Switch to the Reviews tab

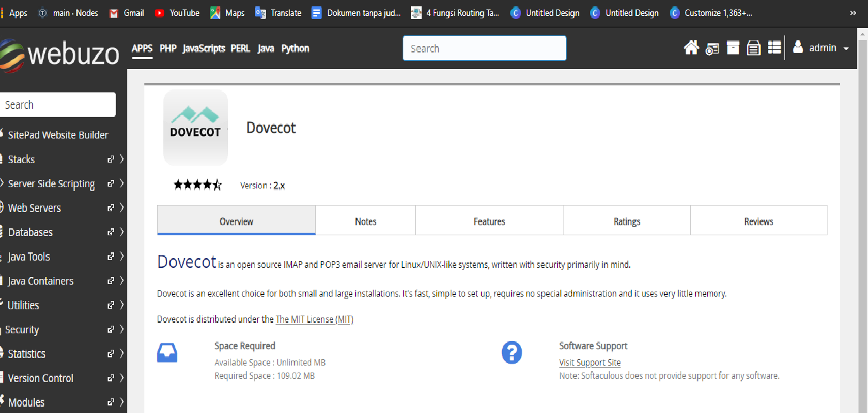(758, 221)
